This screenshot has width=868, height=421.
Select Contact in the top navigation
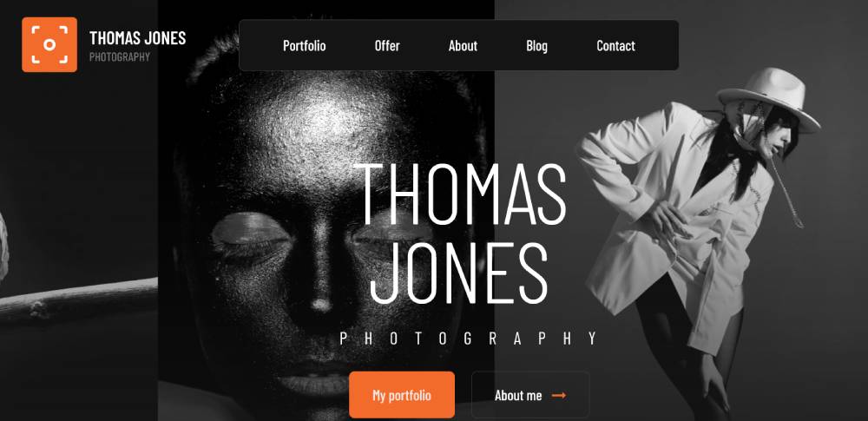pos(615,46)
